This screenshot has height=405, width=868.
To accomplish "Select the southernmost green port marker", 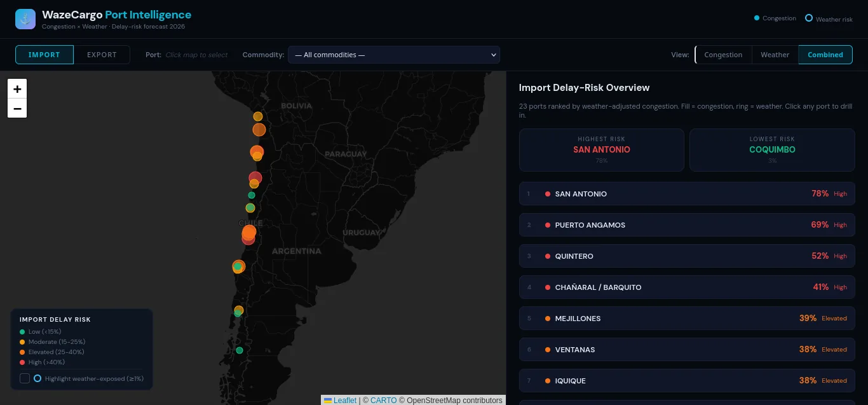I will pyautogui.click(x=240, y=350).
